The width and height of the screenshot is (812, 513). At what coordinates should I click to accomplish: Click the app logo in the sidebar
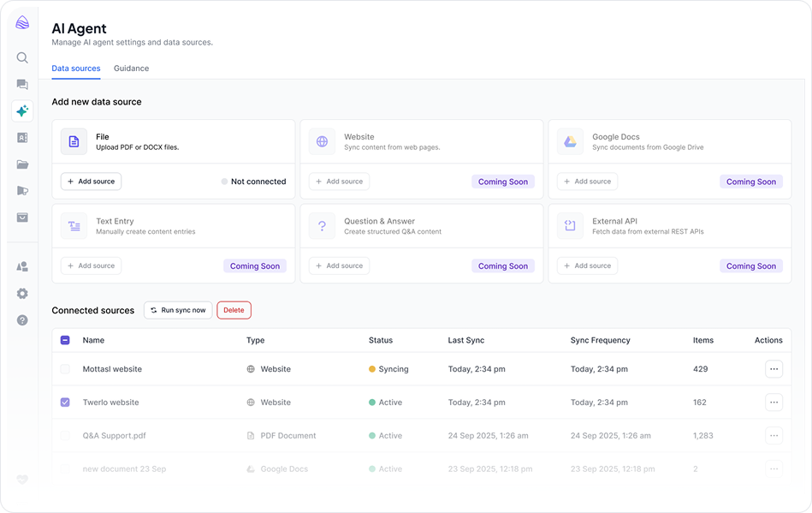[22, 22]
